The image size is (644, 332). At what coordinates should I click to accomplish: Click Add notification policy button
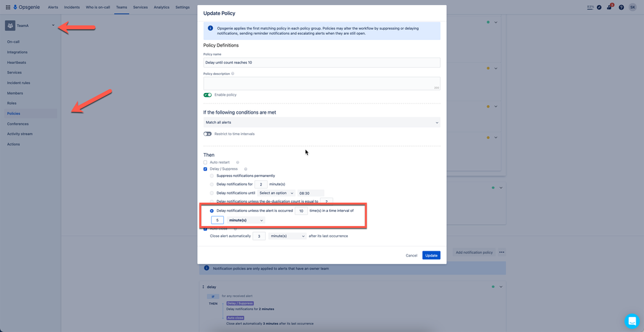click(x=474, y=253)
